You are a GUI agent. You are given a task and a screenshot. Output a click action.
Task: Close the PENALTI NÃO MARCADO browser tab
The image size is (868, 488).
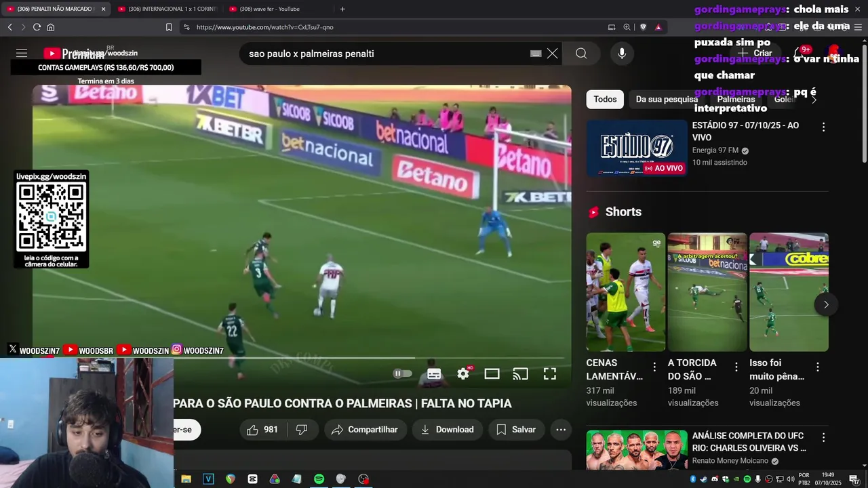[x=103, y=9]
